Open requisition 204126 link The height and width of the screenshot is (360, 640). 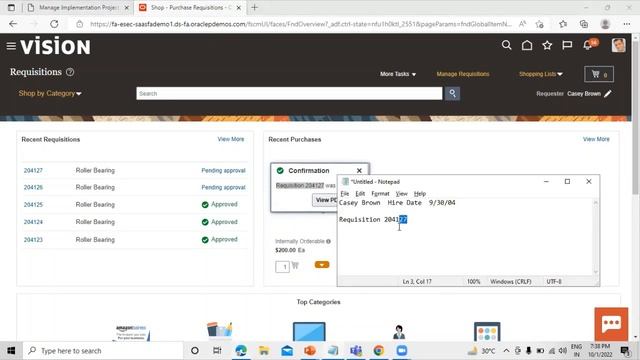33,187
